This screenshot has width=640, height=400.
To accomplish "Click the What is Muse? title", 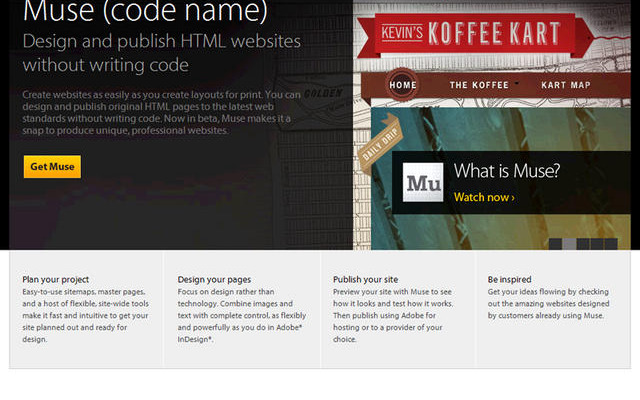I will (507, 171).
